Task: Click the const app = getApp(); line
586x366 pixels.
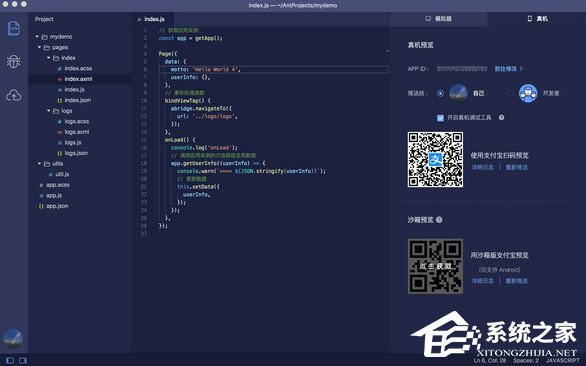Action: 191,38
